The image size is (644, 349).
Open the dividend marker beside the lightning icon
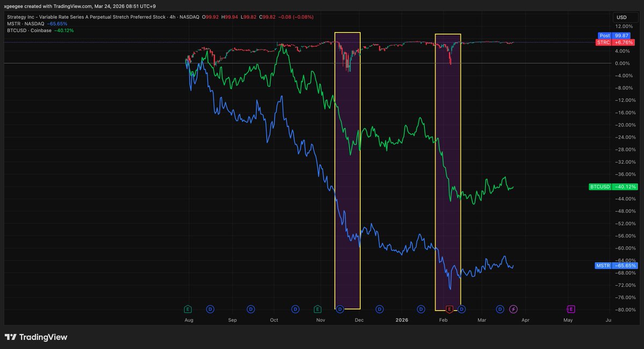coord(500,309)
